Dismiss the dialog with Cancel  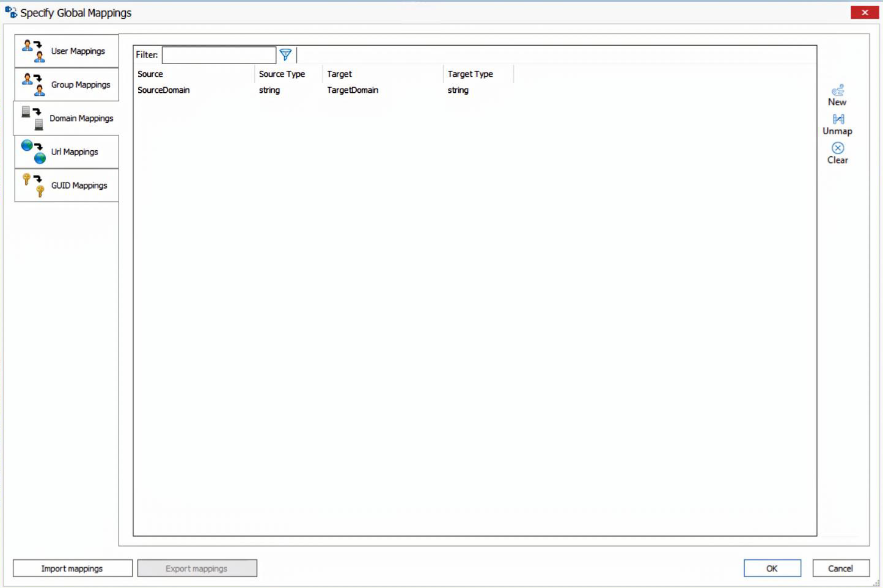click(x=840, y=568)
